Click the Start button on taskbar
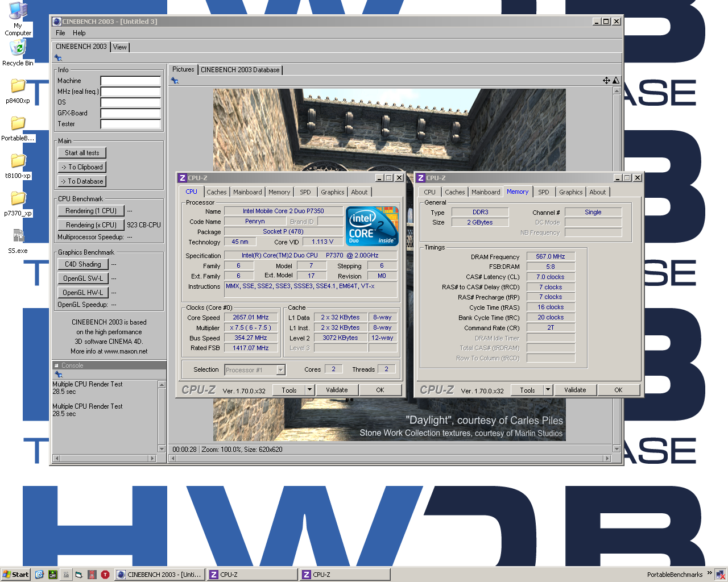 (16, 575)
